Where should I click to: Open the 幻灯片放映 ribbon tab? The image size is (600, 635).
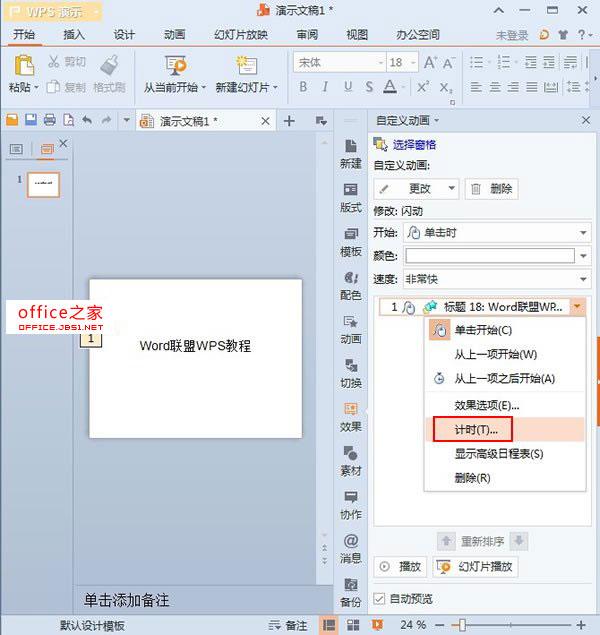coord(241,34)
